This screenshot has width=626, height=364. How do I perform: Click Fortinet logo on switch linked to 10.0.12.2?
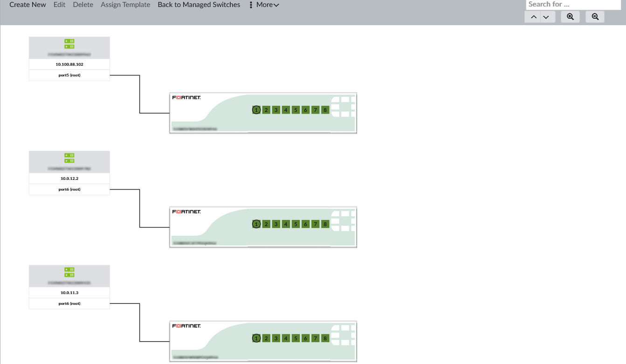pyautogui.click(x=186, y=212)
